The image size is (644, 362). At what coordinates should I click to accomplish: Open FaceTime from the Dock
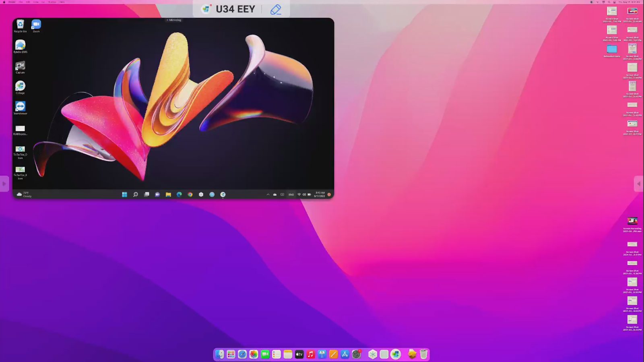coord(265,354)
